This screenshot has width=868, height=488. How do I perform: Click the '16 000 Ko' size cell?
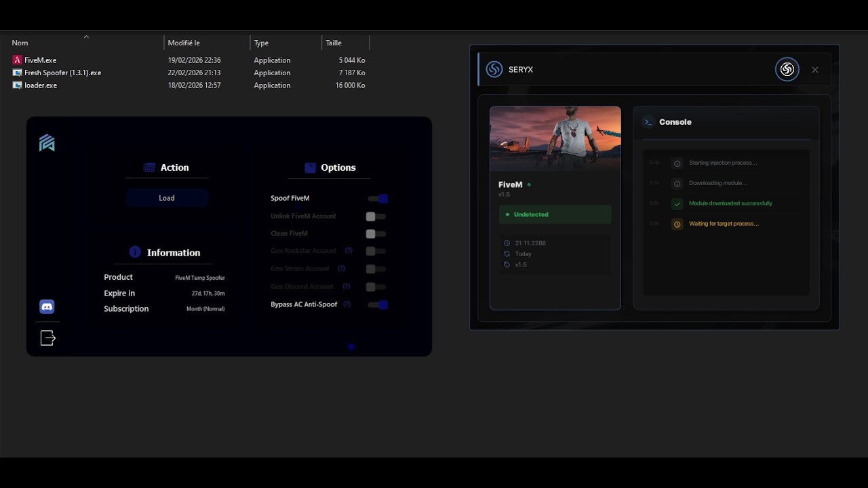click(350, 85)
